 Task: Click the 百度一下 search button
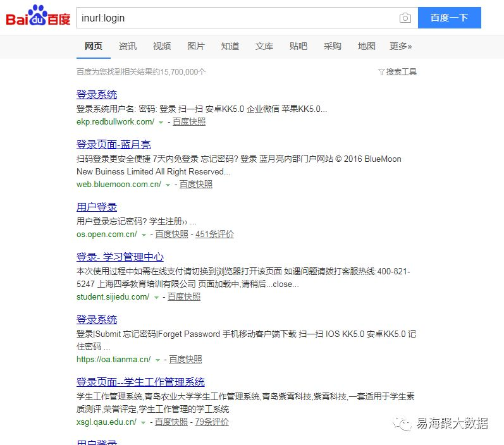coord(450,18)
